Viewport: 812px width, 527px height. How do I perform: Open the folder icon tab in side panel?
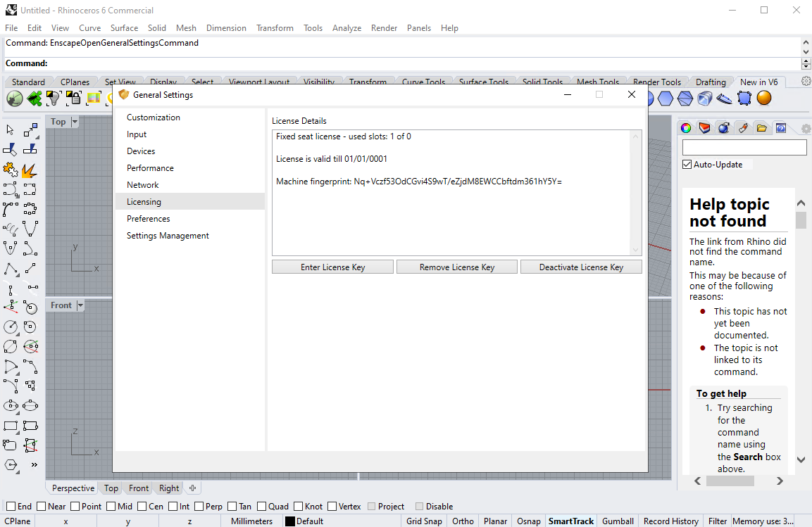pos(761,127)
